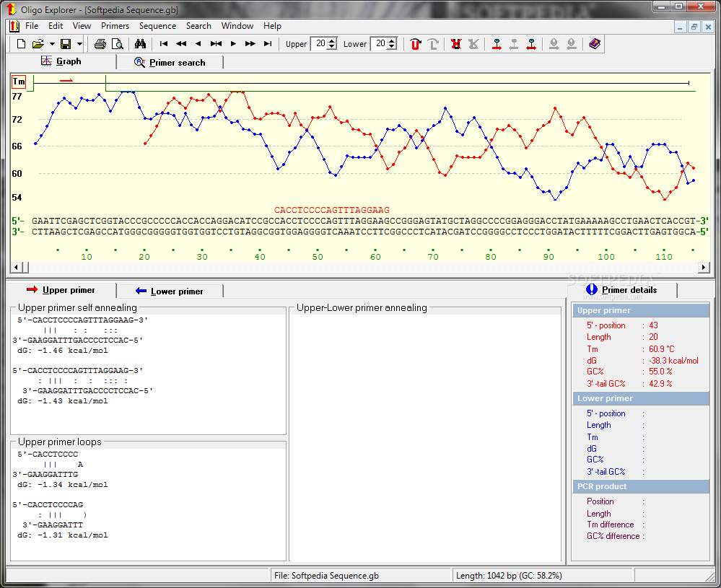Click the Tm value 60.9 °C
The height and width of the screenshot is (588, 721).
[662, 349]
